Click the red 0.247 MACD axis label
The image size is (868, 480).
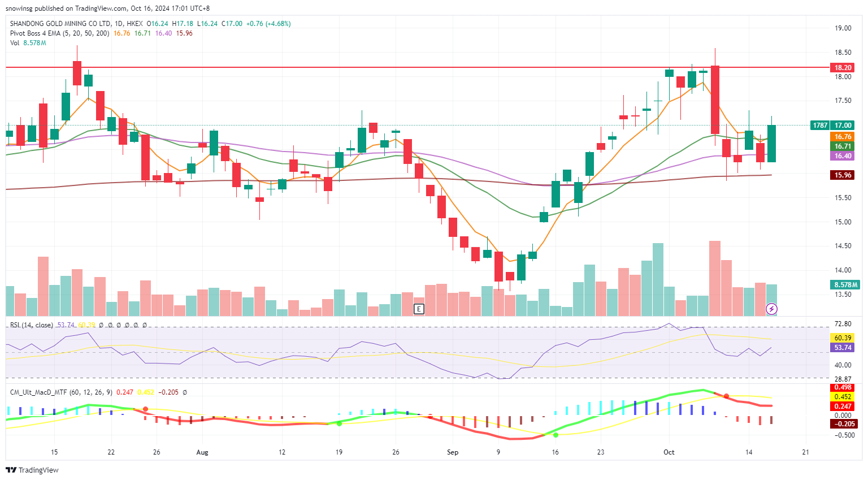pyautogui.click(x=843, y=407)
